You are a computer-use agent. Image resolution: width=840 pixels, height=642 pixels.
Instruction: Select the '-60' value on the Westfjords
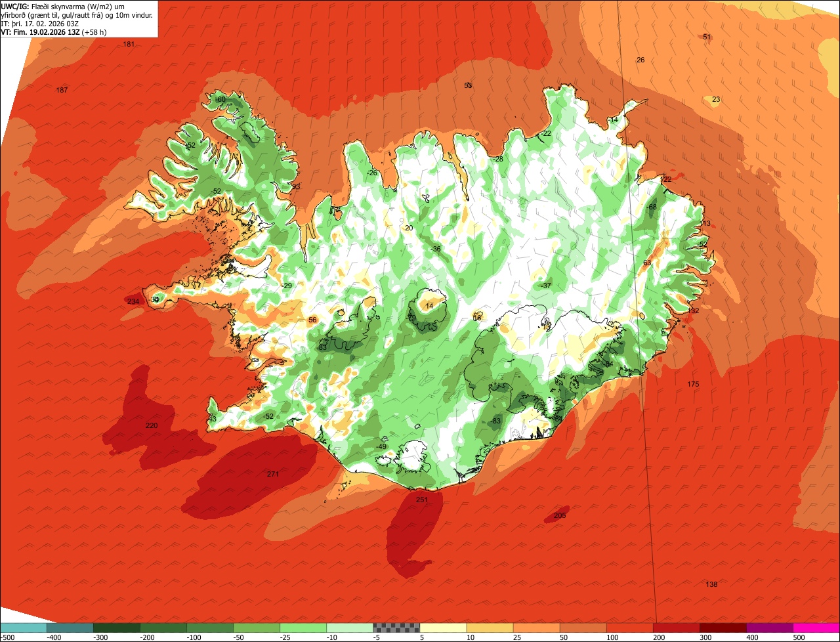(x=220, y=99)
